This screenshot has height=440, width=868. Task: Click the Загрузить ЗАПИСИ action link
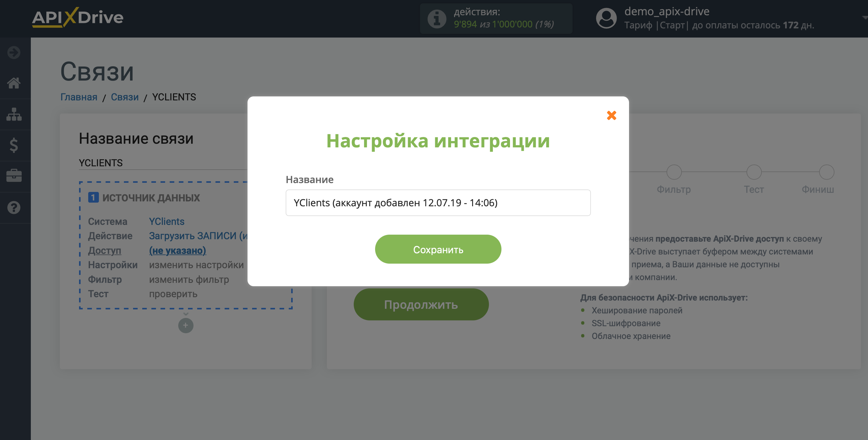[x=198, y=236]
